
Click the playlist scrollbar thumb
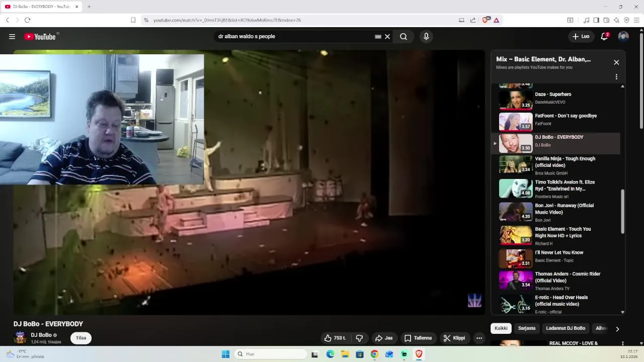(x=622, y=211)
